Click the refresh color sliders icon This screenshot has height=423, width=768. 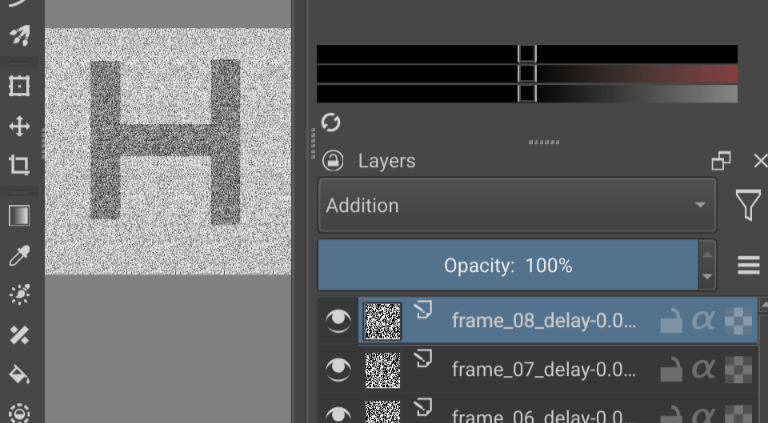(331, 122)
